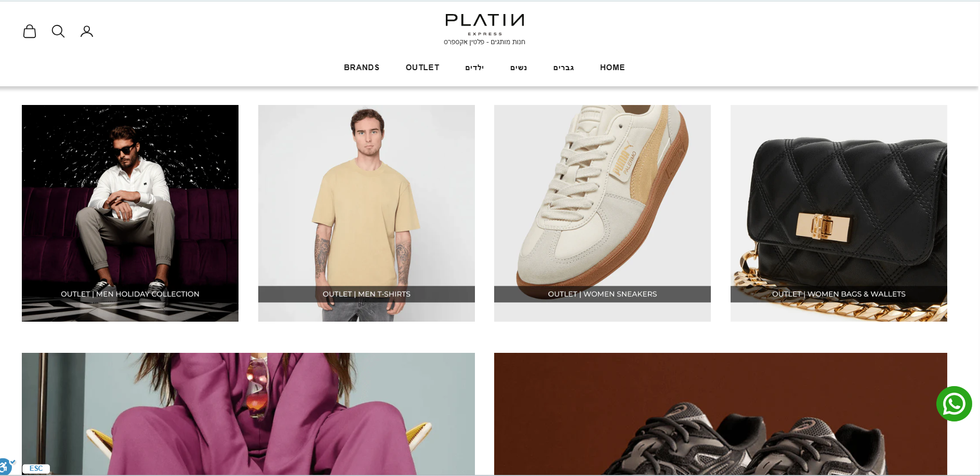Click the ESC accessibility label
980x476 pixels.
point(36,468)
